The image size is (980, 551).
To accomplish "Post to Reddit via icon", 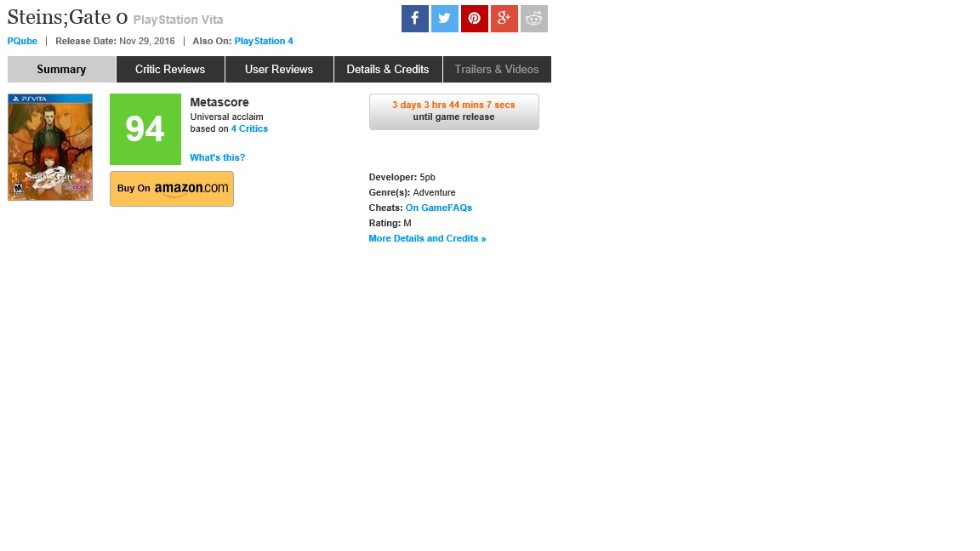I will pos(534,19).
